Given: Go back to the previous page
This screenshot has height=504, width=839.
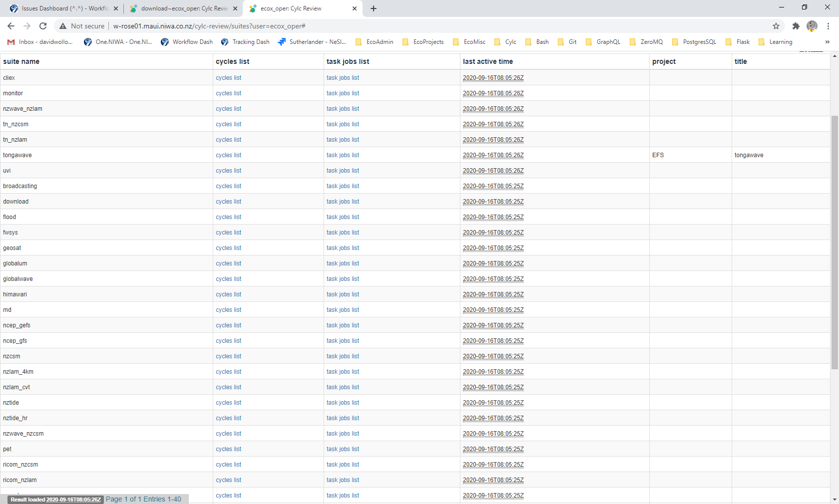Looking at the screenshot, I should coord(11,26).
